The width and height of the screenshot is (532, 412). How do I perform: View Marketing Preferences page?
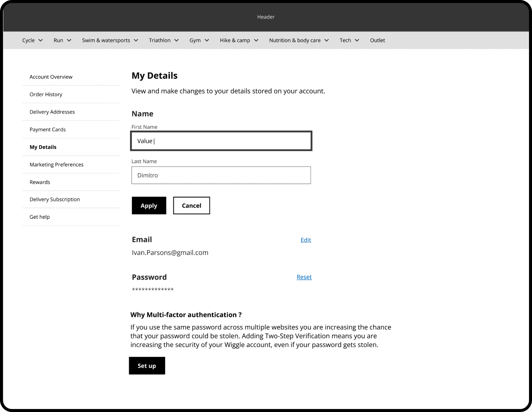coord(56,165)
